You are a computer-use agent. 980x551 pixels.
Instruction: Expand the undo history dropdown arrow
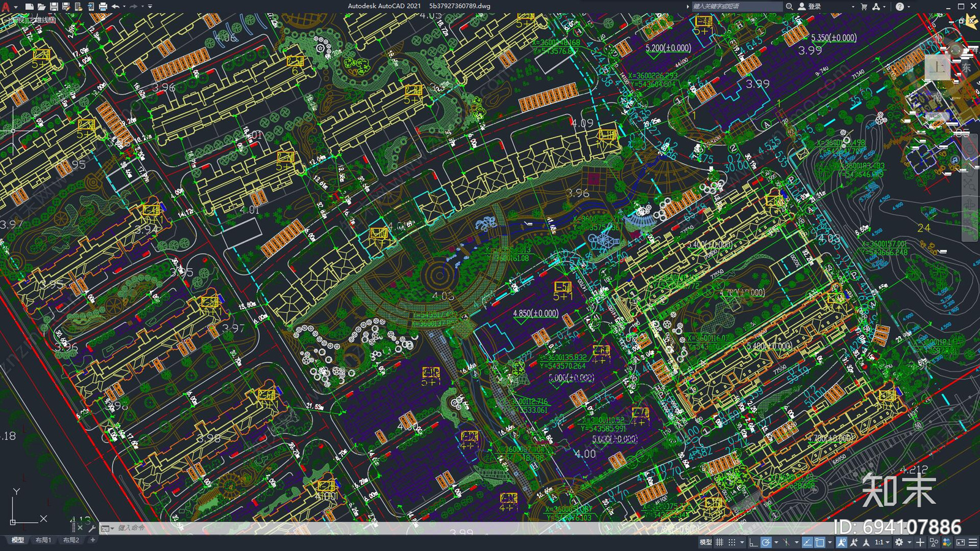click(124, 7)
